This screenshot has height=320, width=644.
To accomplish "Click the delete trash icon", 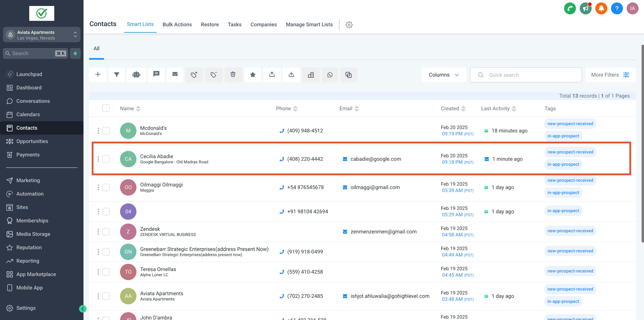I will coord(233,75).
